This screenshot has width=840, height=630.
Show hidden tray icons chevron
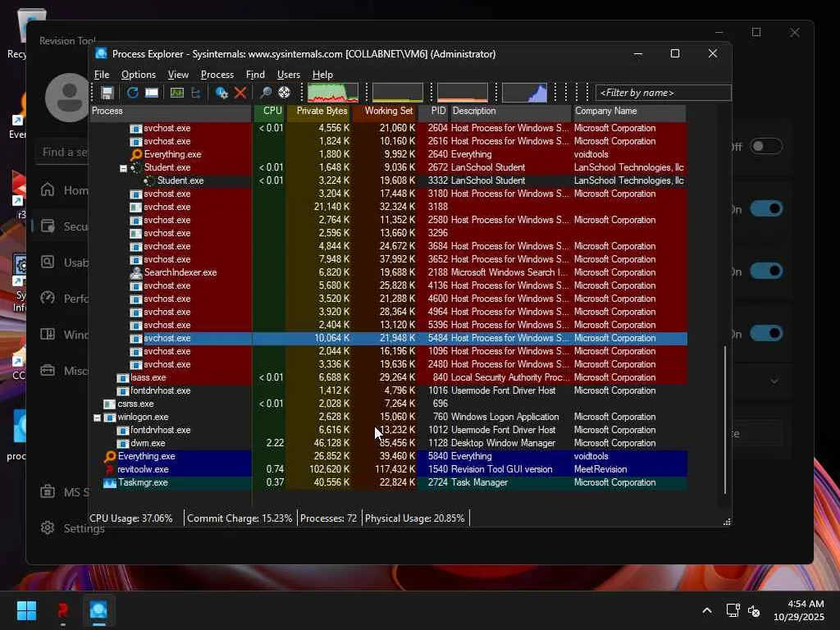pyautogui.click(x=707, y=610)
